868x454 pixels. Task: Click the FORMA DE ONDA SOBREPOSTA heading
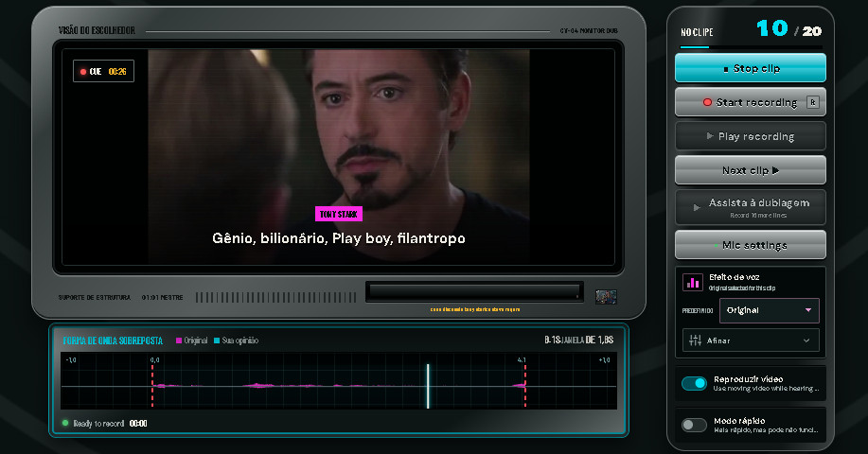[113, 340]
